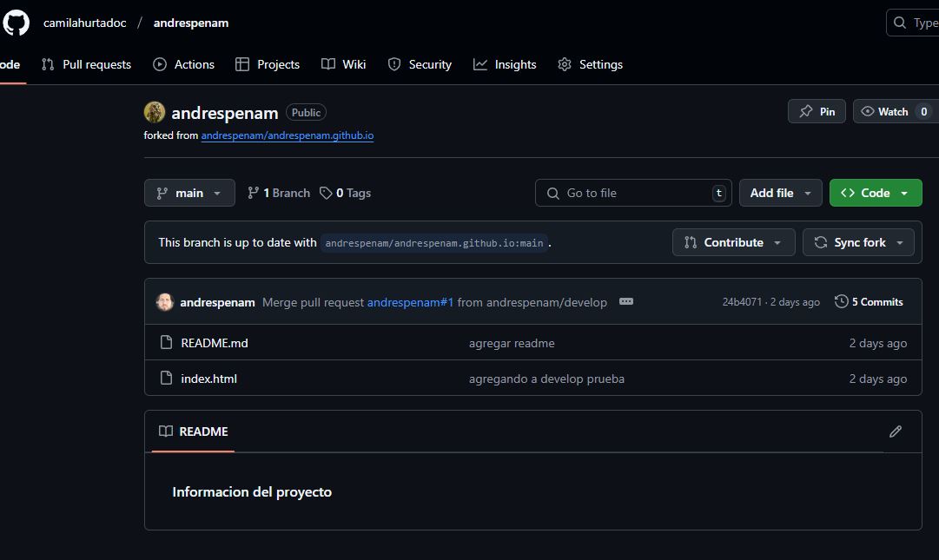The image size is (939, 560).
Task: Open the green Code dropdown
Action: tap(876, 192)
